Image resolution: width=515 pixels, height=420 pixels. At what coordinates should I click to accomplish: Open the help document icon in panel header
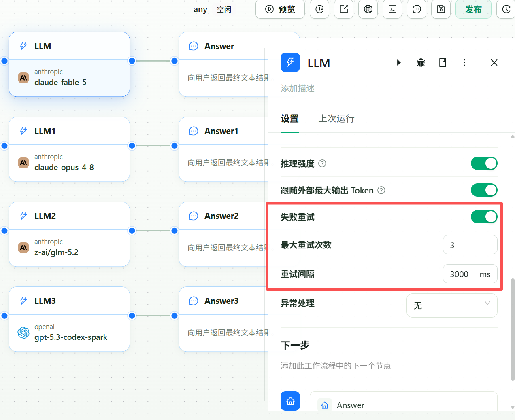[443, 63]
